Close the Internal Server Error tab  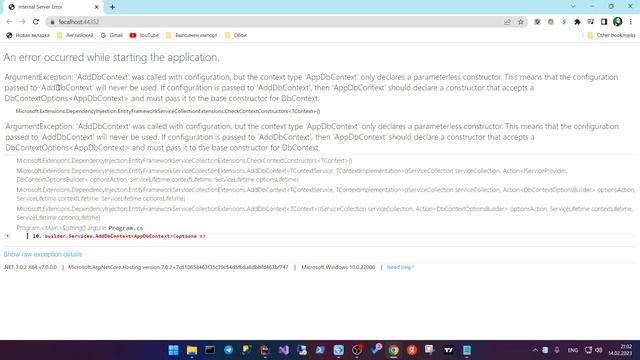96,7
